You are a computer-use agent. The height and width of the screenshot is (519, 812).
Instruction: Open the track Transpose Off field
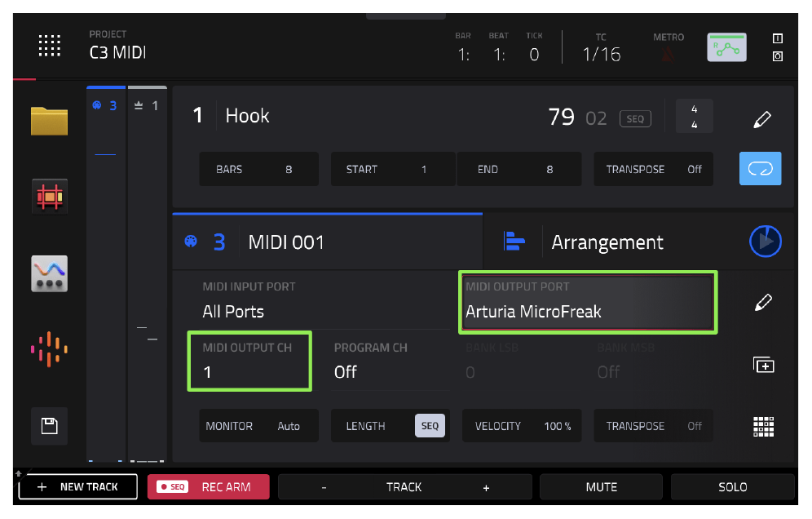pyautogui.click(x=653, y=426)
